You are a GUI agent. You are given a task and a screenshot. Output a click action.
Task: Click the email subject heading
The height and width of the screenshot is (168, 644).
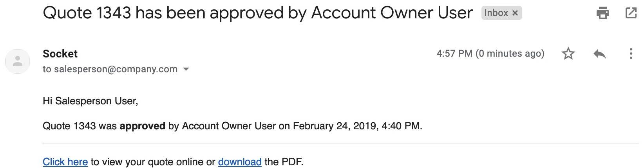click(258, 13)
